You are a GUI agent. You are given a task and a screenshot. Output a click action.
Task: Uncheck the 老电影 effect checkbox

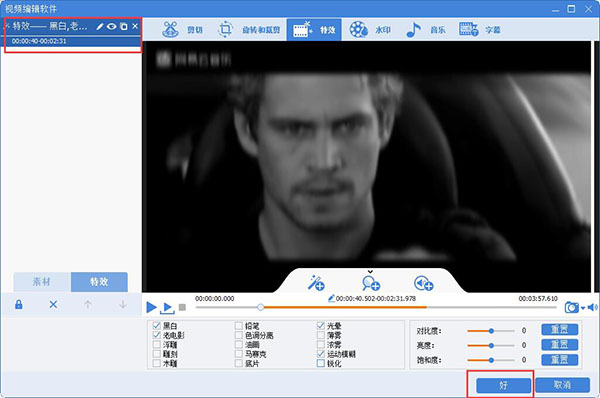pos(157,335)
